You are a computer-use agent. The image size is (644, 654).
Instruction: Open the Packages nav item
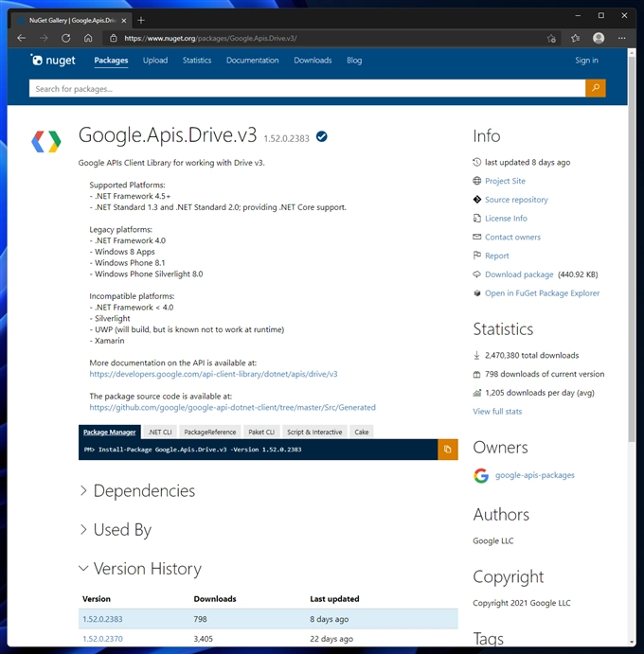111,61
